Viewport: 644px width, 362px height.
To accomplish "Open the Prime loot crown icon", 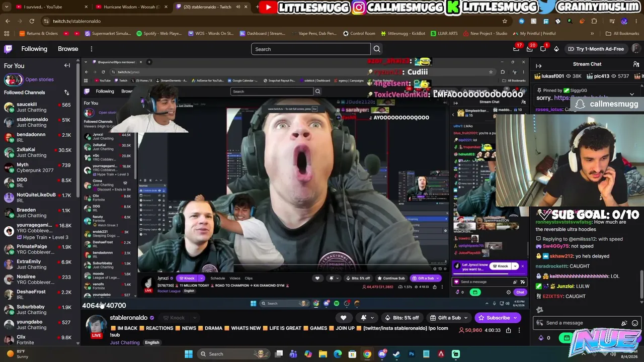I will pos(516,49).
